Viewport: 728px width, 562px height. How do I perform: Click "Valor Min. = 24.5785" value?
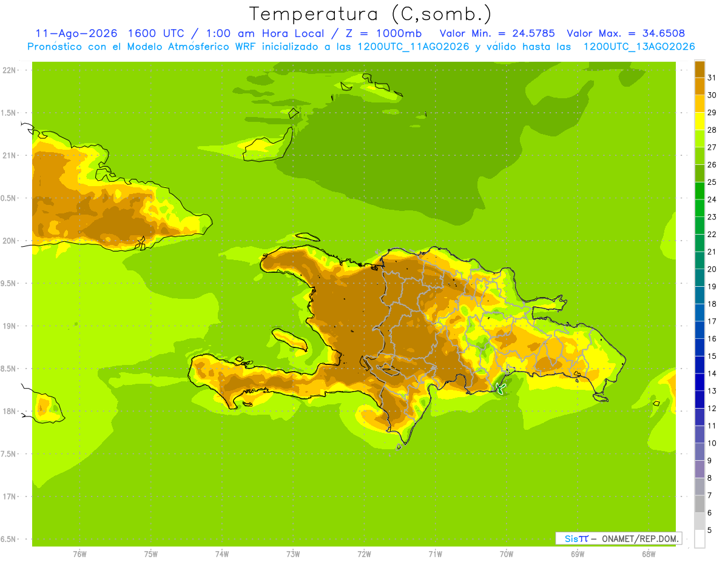497,33
